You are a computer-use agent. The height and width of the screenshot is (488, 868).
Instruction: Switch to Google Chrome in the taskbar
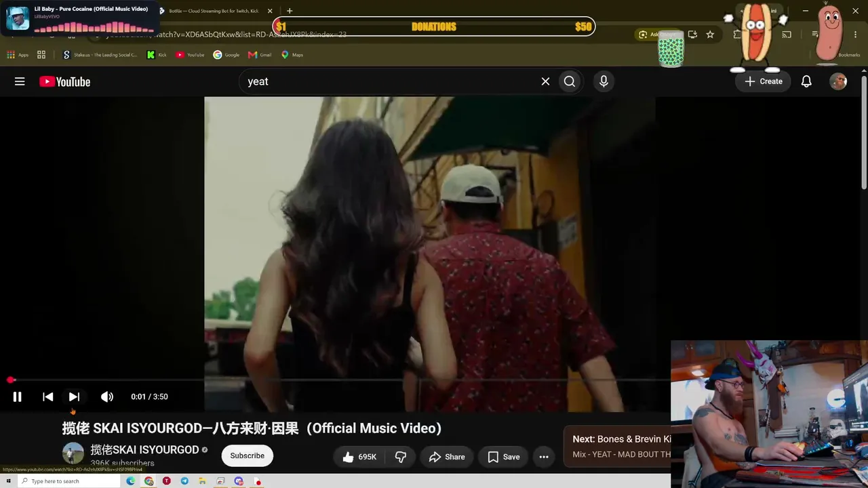(x=149, y=481)
